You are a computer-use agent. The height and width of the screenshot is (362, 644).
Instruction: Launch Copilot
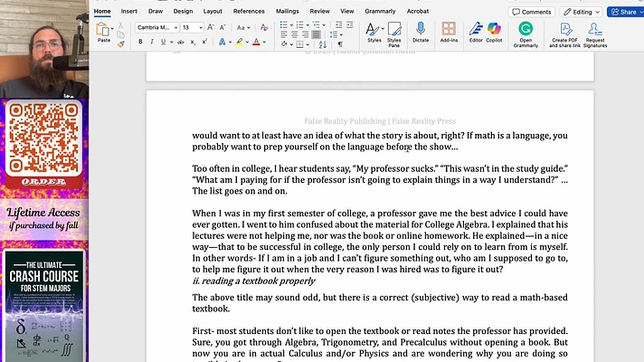494,33
